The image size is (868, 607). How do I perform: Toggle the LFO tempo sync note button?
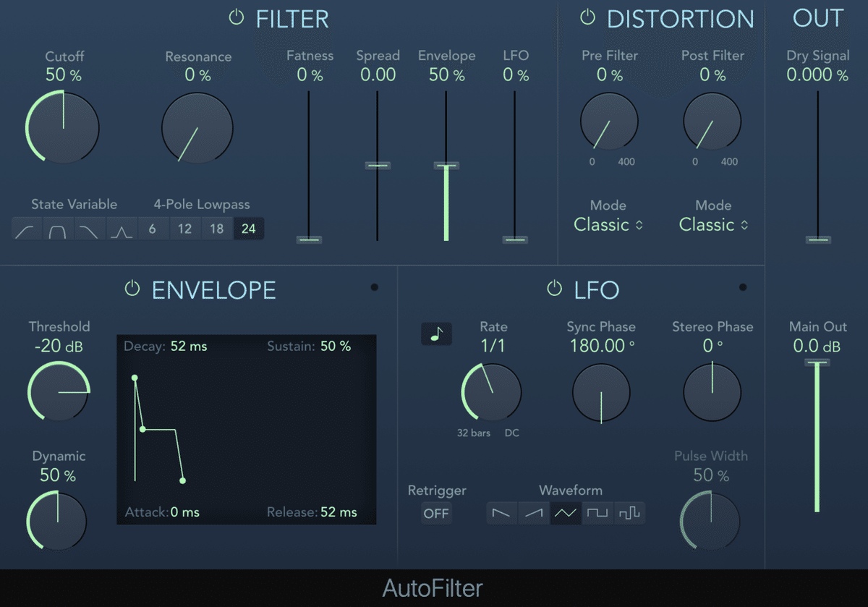[437, 334]
